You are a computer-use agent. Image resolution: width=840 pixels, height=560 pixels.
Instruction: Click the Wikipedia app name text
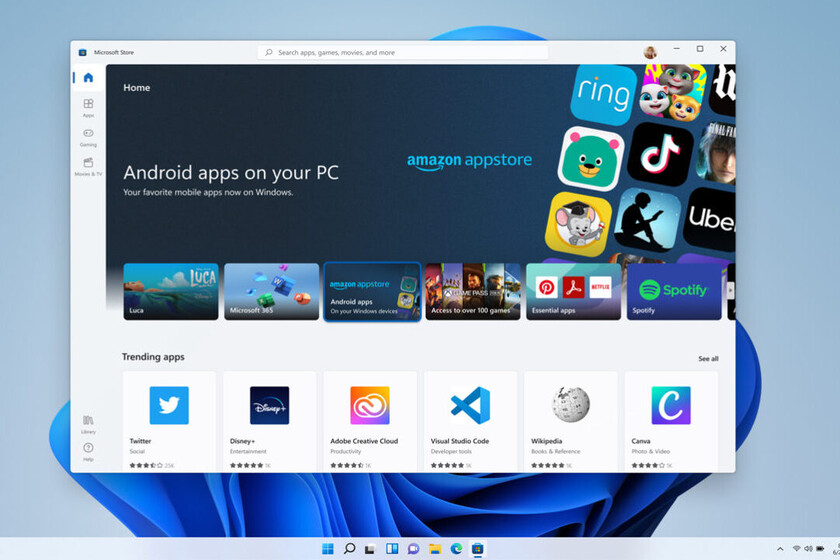click(x=546, y=441)
